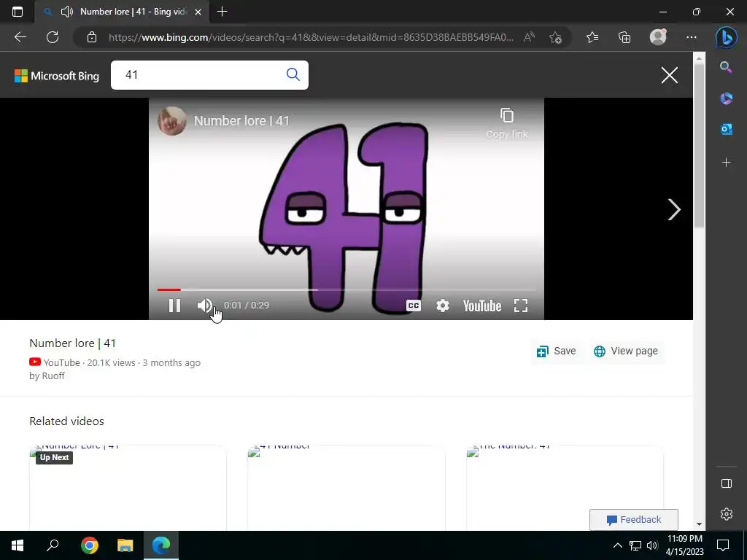
Task: Open system volume control in tray
Action: (x=652, y=545)
